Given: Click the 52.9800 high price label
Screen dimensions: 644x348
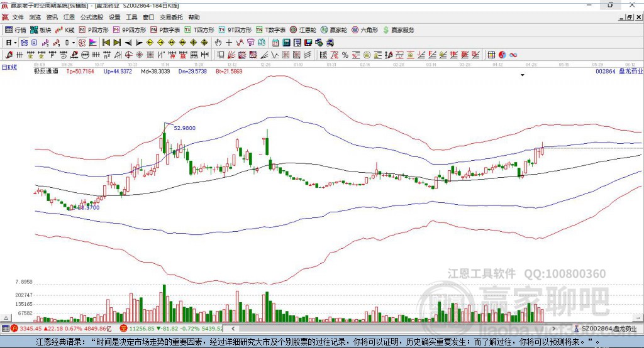Looking at the screenshot, I should click(184, 128).
